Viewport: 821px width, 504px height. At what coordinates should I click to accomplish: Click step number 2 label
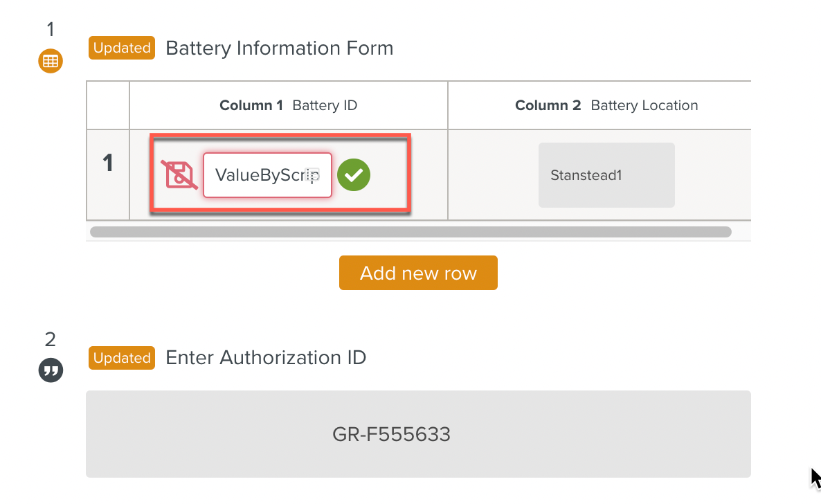pyautogui.click(x=50, y=339)
